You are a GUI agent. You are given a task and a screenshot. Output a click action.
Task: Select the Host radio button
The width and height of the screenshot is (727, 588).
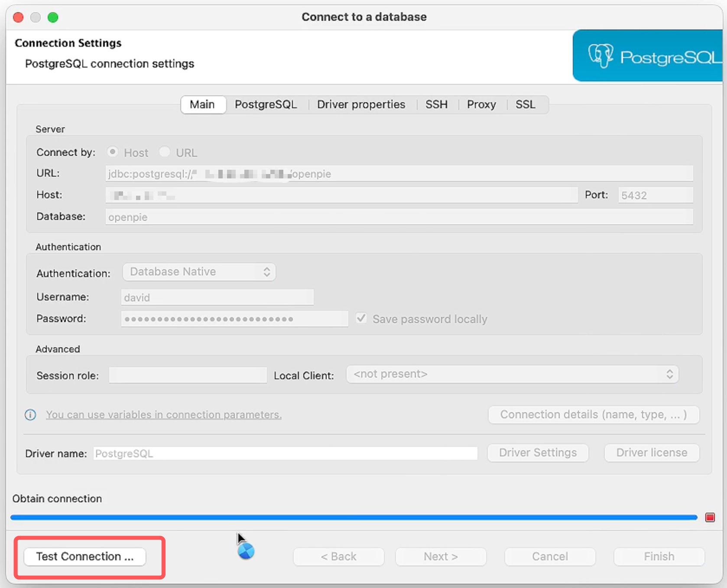click(113, 152)
